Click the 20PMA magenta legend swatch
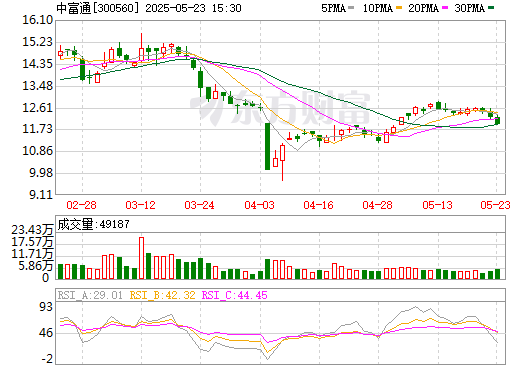This screenshot has height=365, width=520. pyautogui.click(x=445, y=8)
